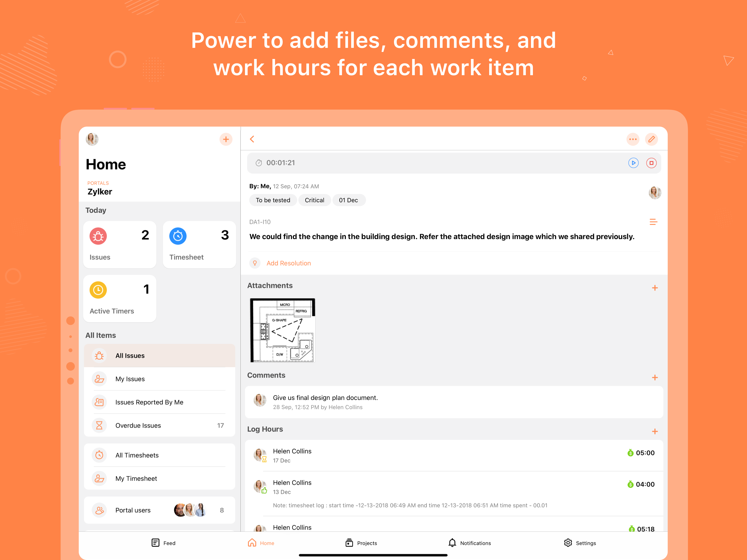The image size is (747, 560).
Task: Open Helen Collins 13 Dec log entry
Action: coord(454,494)
